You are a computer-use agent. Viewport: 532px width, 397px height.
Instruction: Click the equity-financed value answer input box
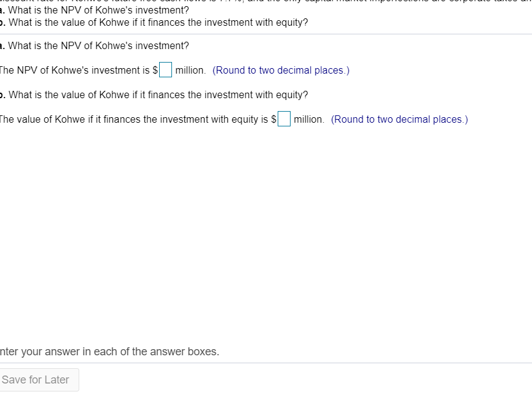pyautogui.click(x=283, y=118)
